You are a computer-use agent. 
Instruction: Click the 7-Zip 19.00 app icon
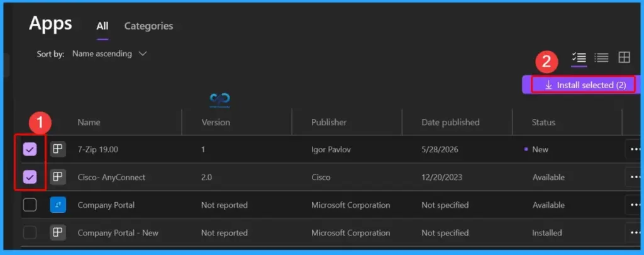click(58, 150)
